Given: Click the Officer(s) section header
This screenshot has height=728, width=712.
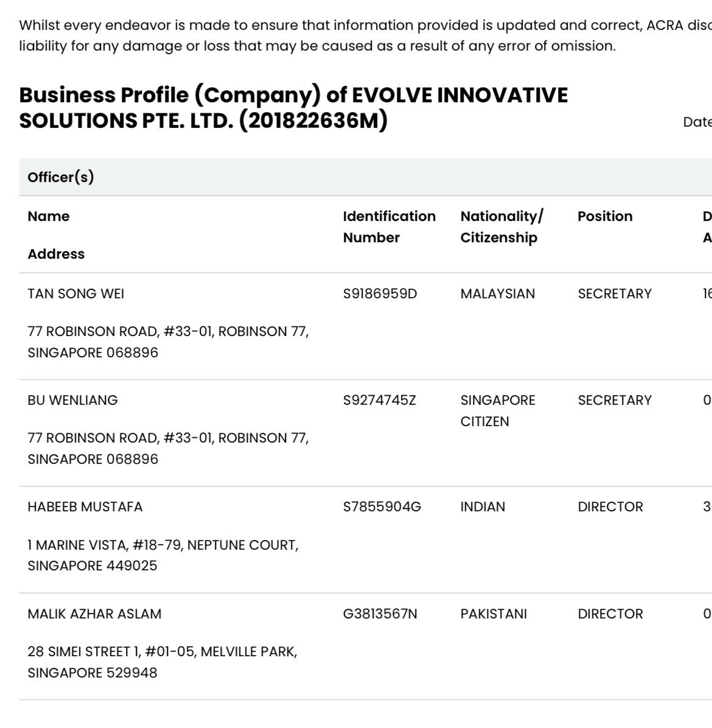Looking at the screenshot, I should pos(61,177).
